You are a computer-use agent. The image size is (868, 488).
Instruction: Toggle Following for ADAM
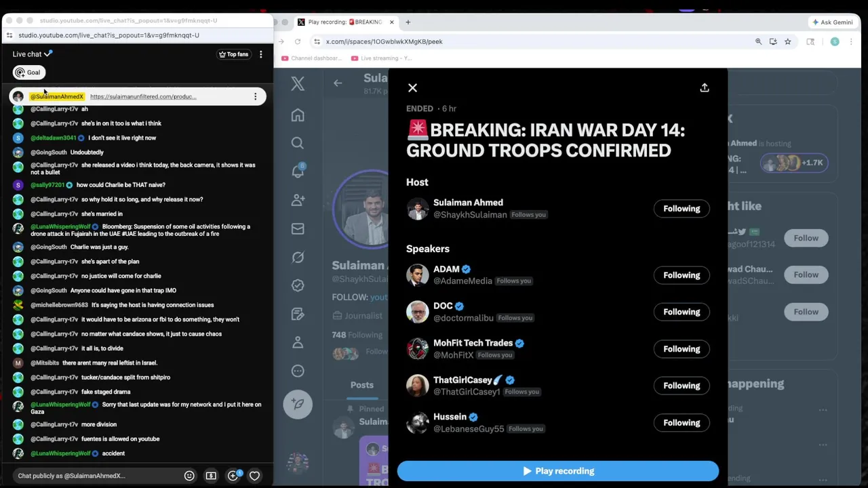point(682,275)
